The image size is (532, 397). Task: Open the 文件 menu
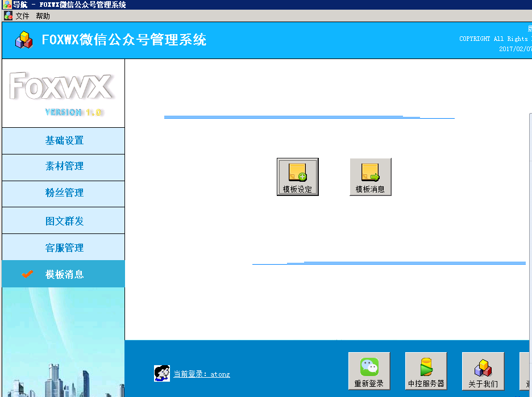(22, 16)
